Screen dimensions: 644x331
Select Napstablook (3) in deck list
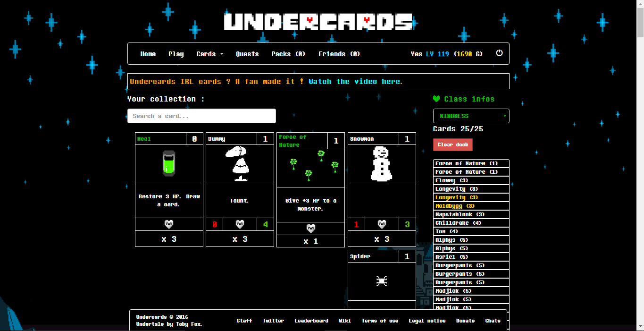point(471,214)
